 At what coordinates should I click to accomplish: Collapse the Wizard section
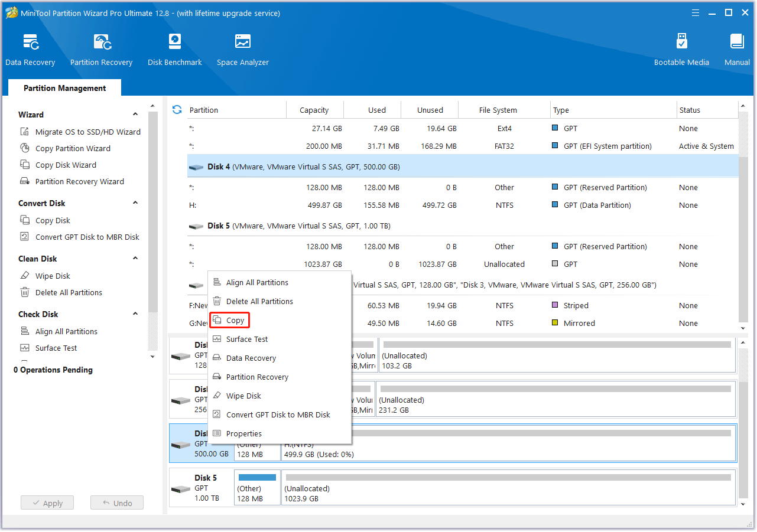135,115
